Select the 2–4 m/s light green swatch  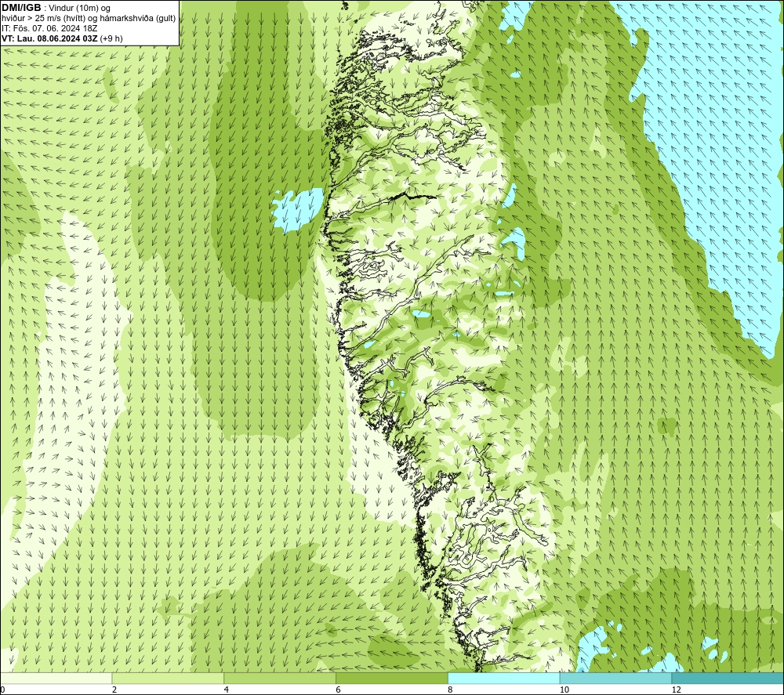(168, 678)
